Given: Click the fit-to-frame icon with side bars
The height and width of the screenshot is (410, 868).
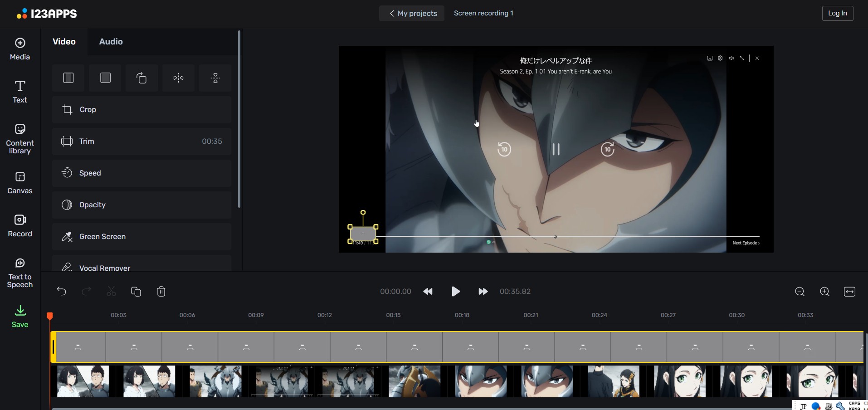Looking at the screenshot, I should coord(68,78).
